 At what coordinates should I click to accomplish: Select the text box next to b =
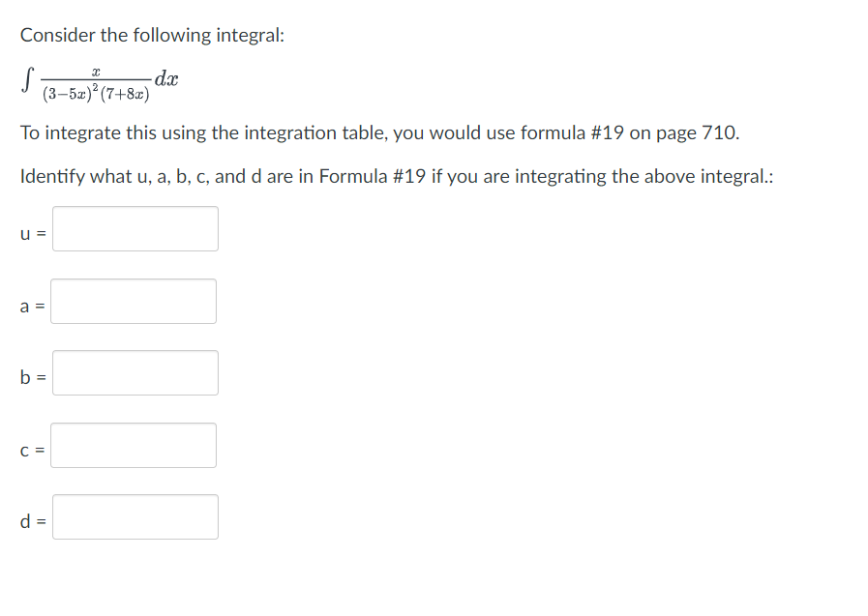pyautogui.click(x=135, y=372)
